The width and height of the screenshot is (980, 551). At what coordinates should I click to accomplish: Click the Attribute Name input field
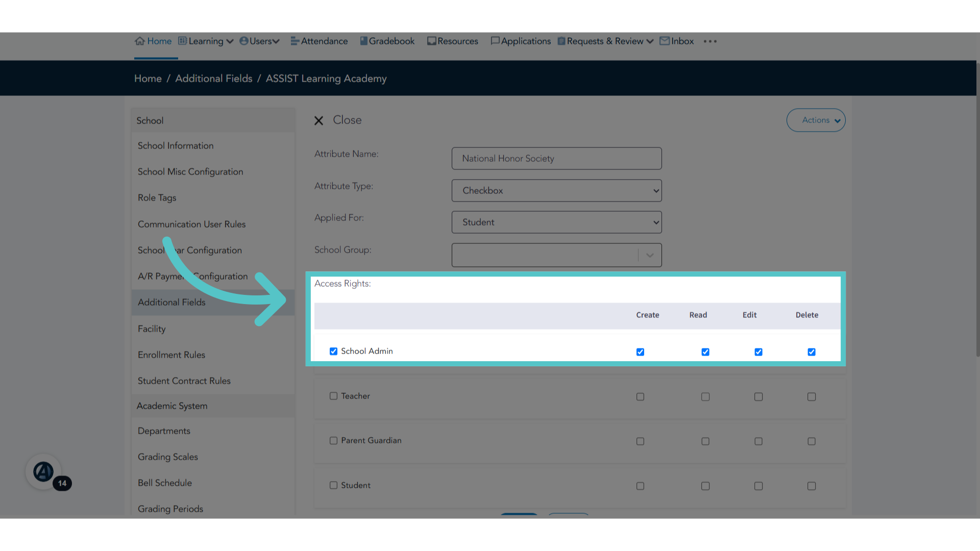click(556, 159)
